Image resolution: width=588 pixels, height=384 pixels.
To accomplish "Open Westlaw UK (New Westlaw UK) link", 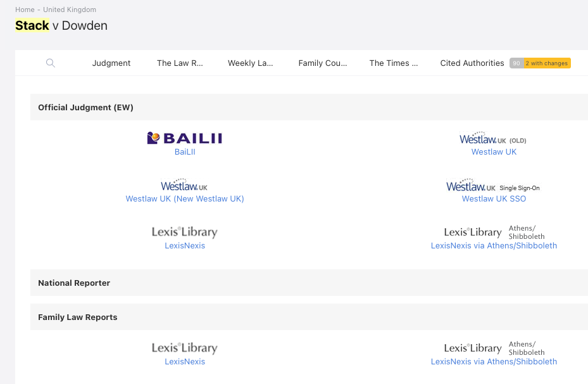I will (x=185, y=199).
